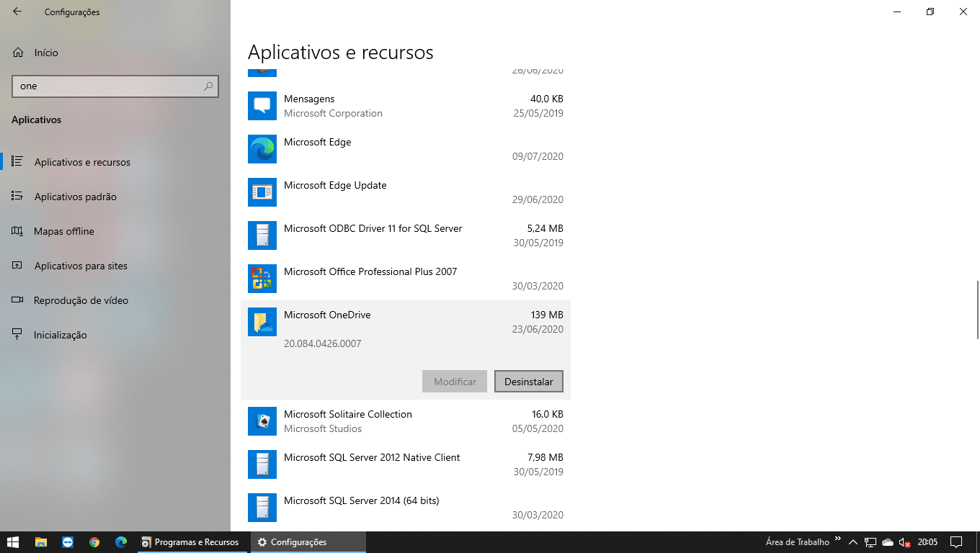Viewport: 980px width, 553px height.
Task: Click the Área de Trabalho taskbar label
Action: point(798,542)
